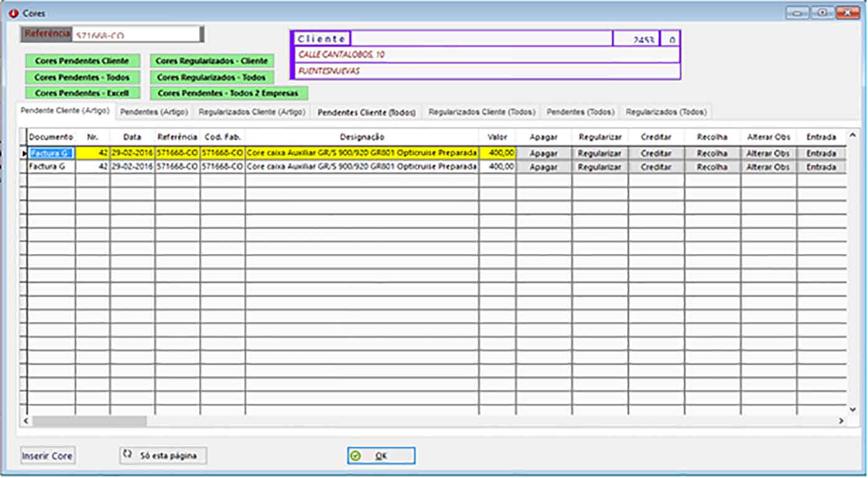The image size is (868, 478).
Task: Click designation text in second row
Action: click(362, 167)
